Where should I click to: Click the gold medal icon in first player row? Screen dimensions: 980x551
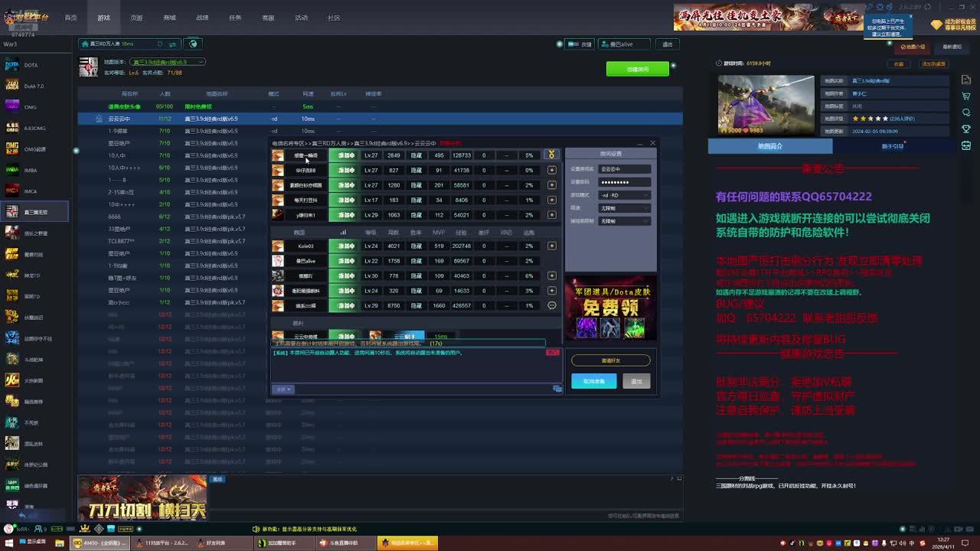pos(550,155)
